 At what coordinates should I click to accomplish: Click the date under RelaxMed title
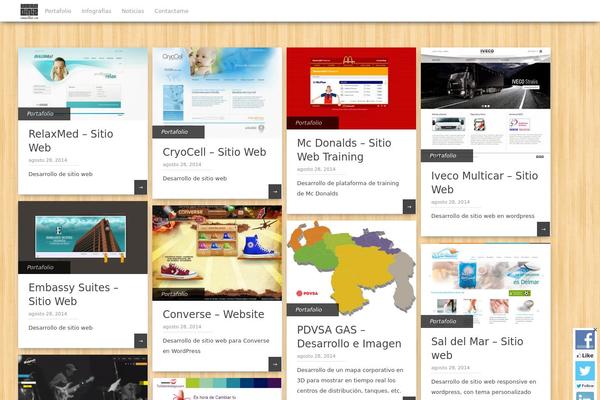click(47, 160)
